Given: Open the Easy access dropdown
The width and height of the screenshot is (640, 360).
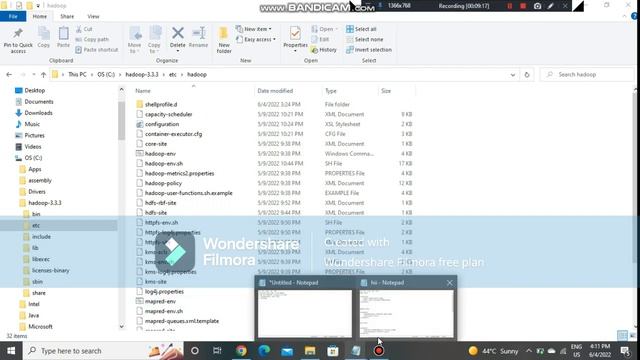Looking at the screenshot, I should [256, 39].
